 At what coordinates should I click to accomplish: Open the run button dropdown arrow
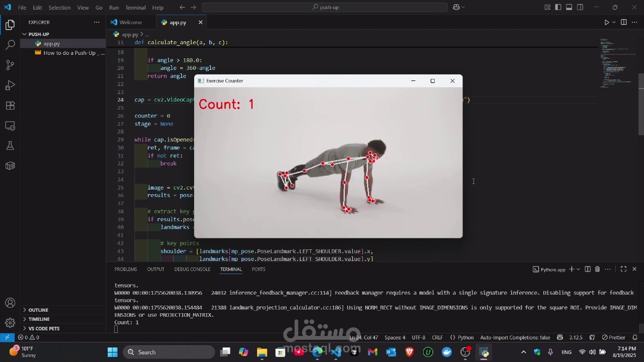tap(614, 22)
